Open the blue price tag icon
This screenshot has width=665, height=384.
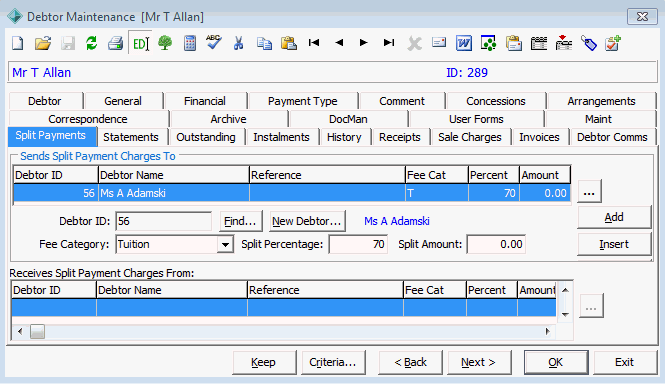589,43
